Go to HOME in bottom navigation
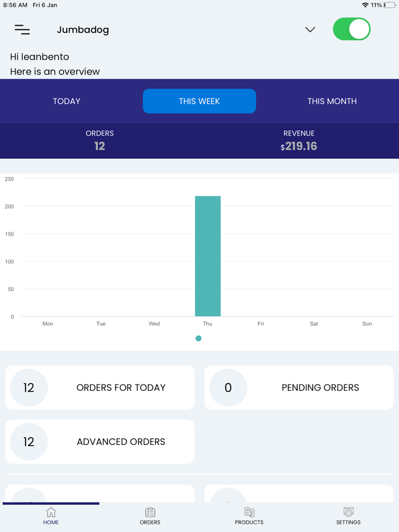 [51, 516]
